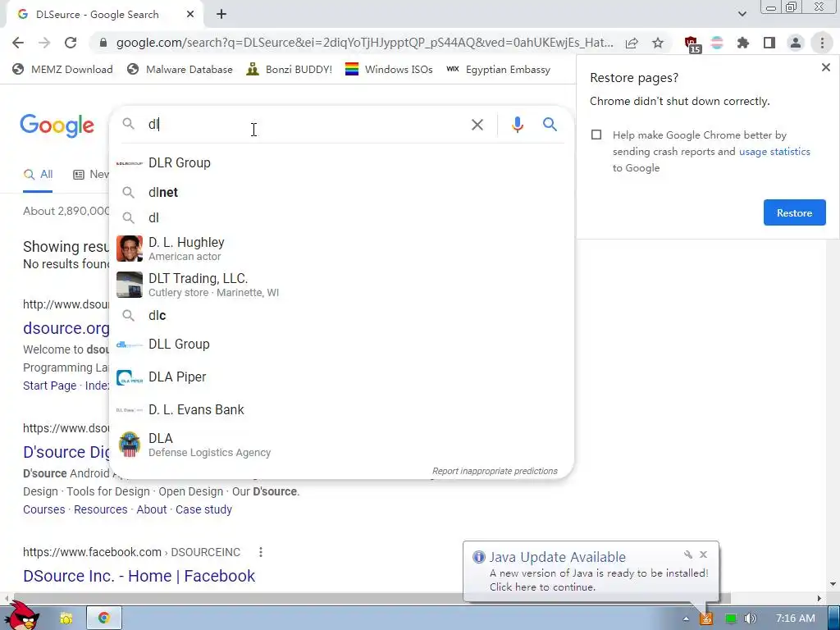Screen dimensions: 840x630
Task: Select the dlc suggestion
Action: (x=341, y=316)
